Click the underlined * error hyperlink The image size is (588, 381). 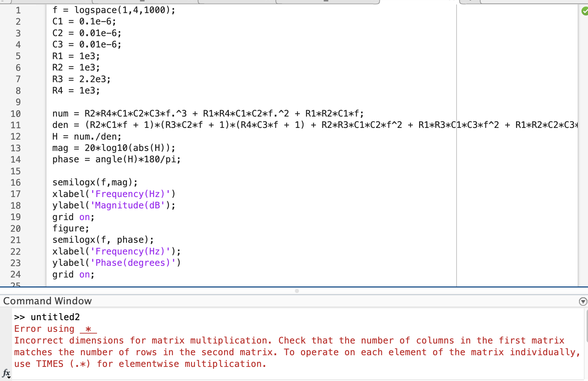coord(88,329)
